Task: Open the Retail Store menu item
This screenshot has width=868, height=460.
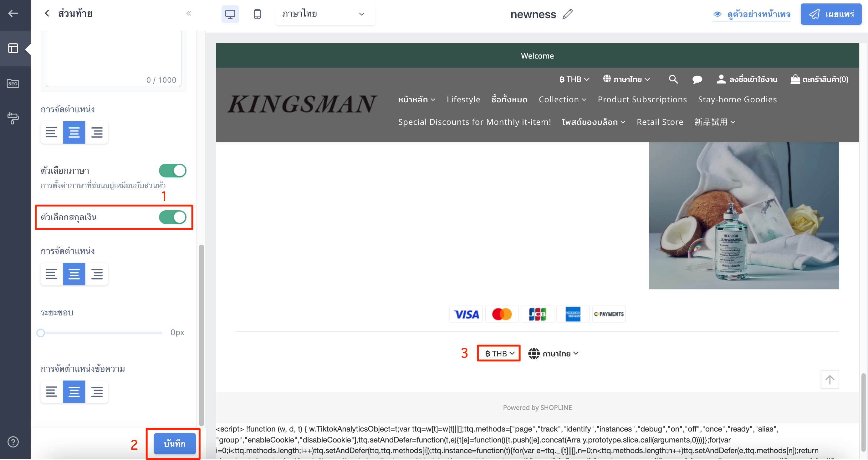Action: (660, 122)
